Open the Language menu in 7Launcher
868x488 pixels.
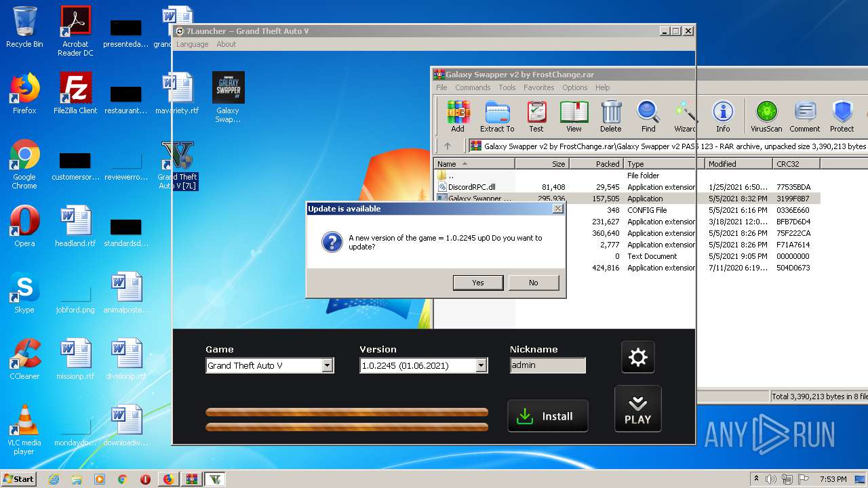193,44
